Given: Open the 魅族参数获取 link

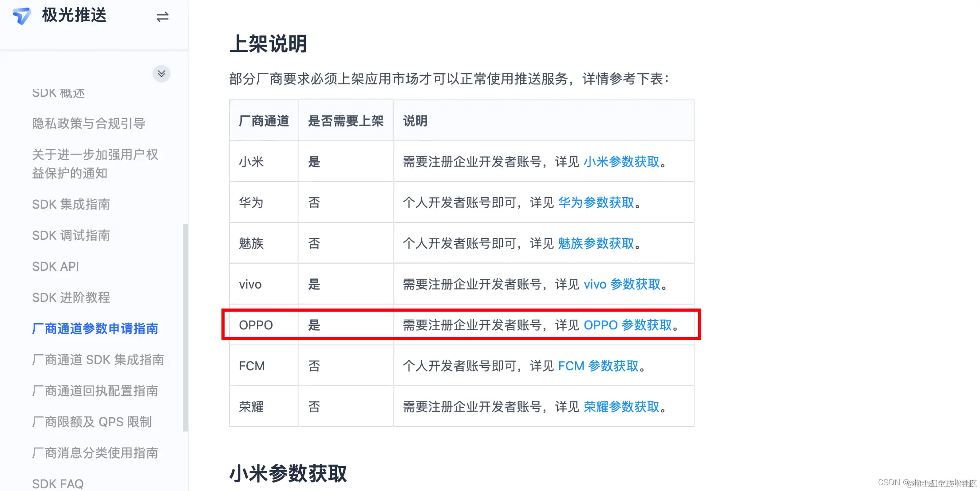Looking at the screenshot, I should (596, 244).
